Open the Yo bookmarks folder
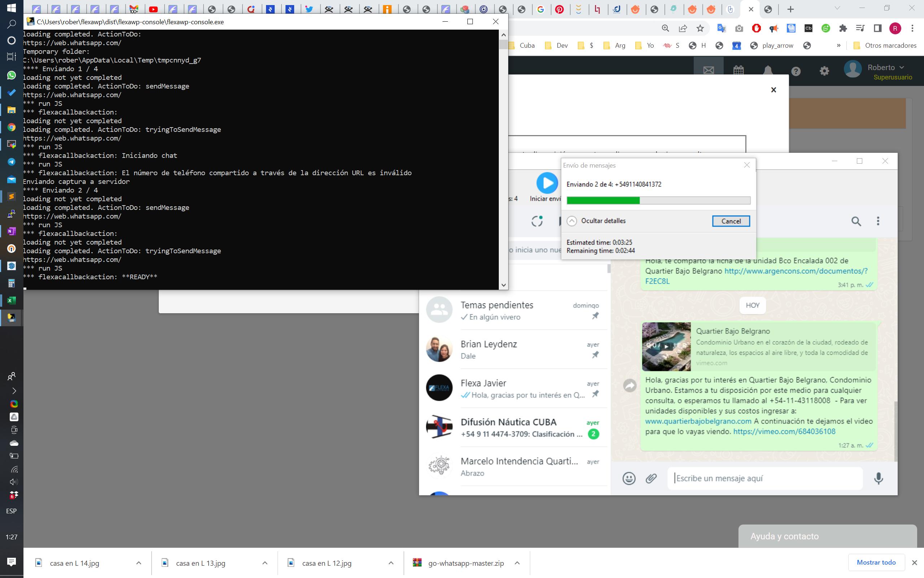 click(645, 46)
